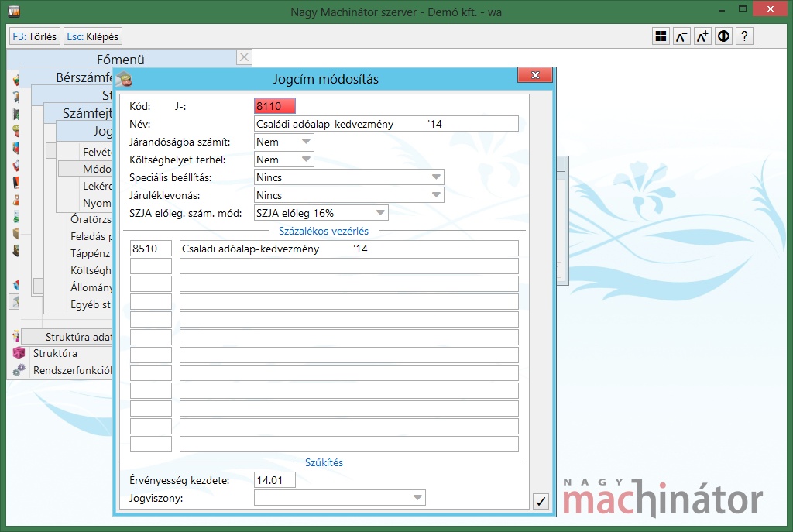Close the Nagy Machinátor window
Image resolution: width=793 pixels, height=532 pixels.
pos(771,9)
